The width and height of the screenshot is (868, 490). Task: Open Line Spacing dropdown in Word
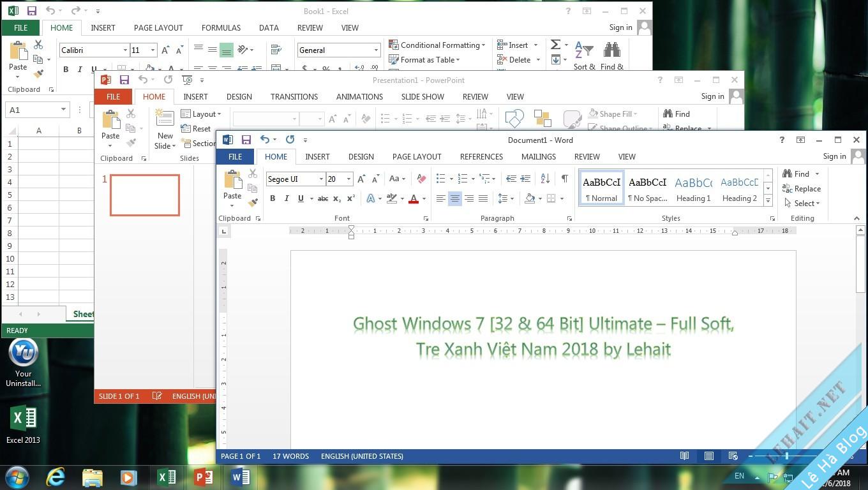pyautogui.click(x=505, y=198)
